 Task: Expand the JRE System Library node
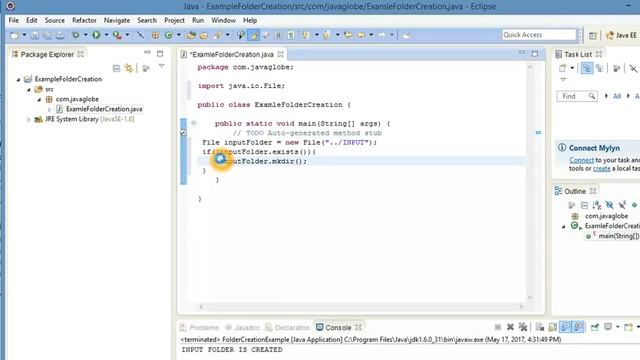pyautogui.click(x=29, y=120)
